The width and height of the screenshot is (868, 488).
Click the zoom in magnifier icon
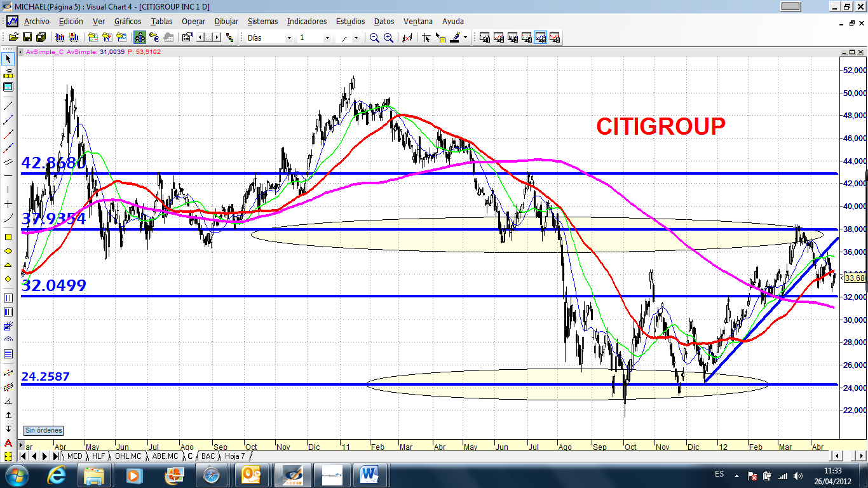point(388,37)
